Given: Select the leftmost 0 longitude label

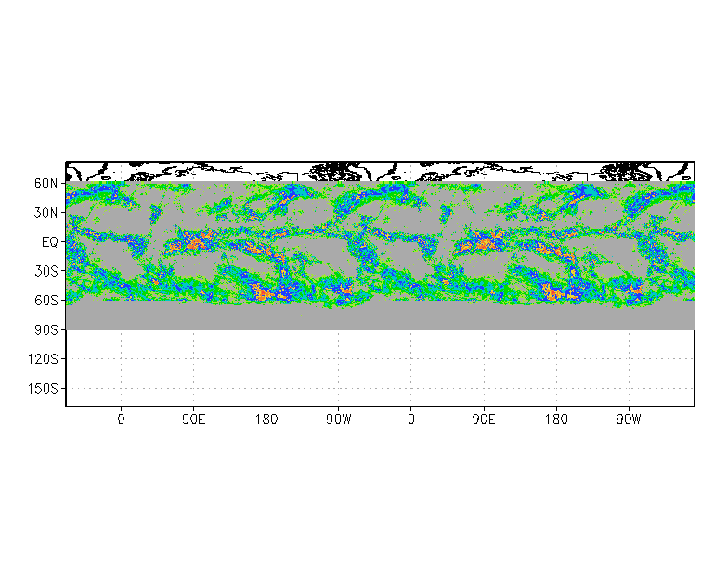Looking at the screenshot, I should tap(121, 420).
